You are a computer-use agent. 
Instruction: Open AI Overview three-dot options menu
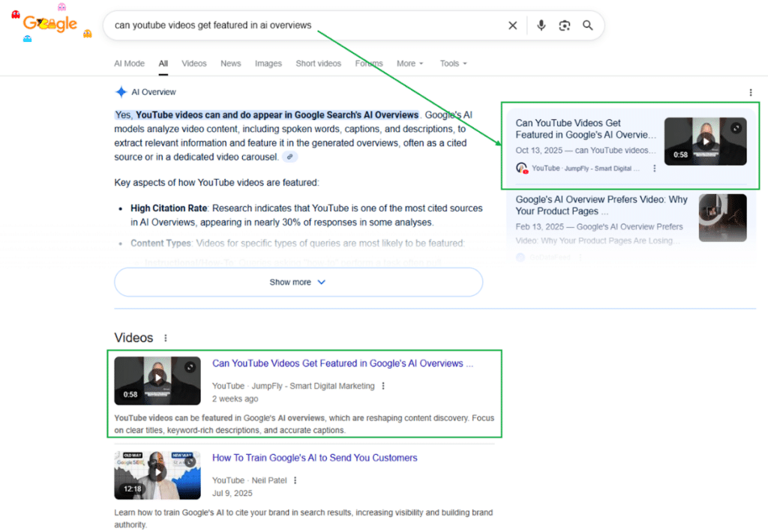pos(751,92)
